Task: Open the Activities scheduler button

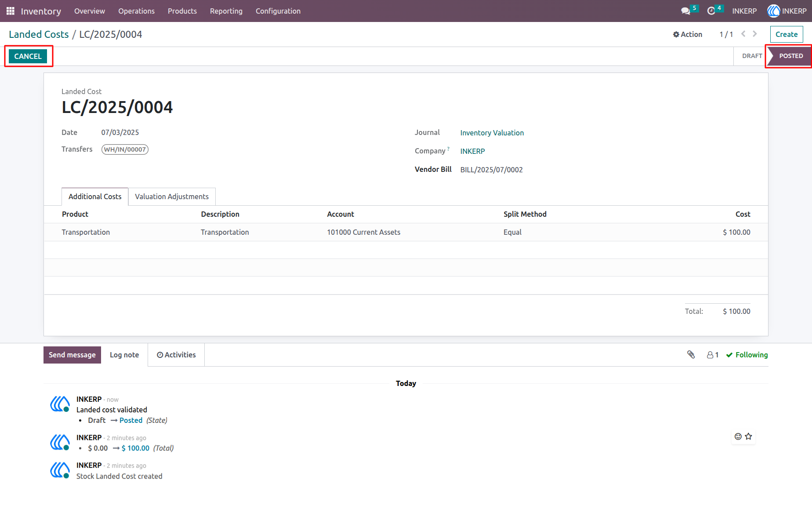Action: [x=176, y=355]
